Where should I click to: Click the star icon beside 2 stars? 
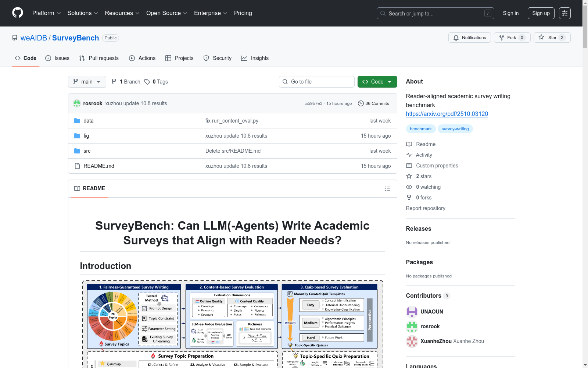click(409, 176)
